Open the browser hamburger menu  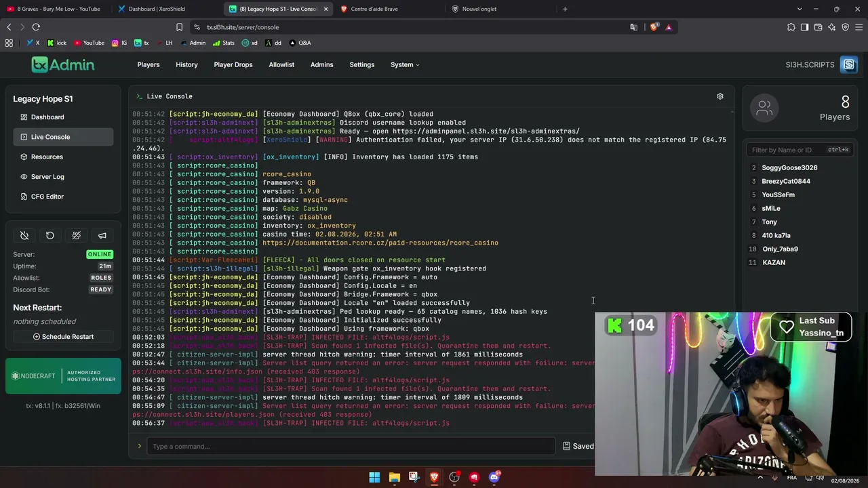click(859, 27)
